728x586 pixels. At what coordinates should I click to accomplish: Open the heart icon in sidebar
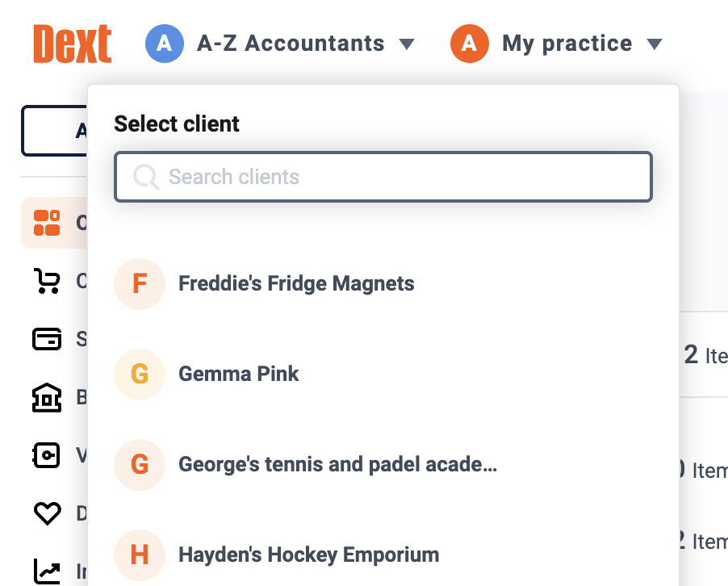click(47, 513)
